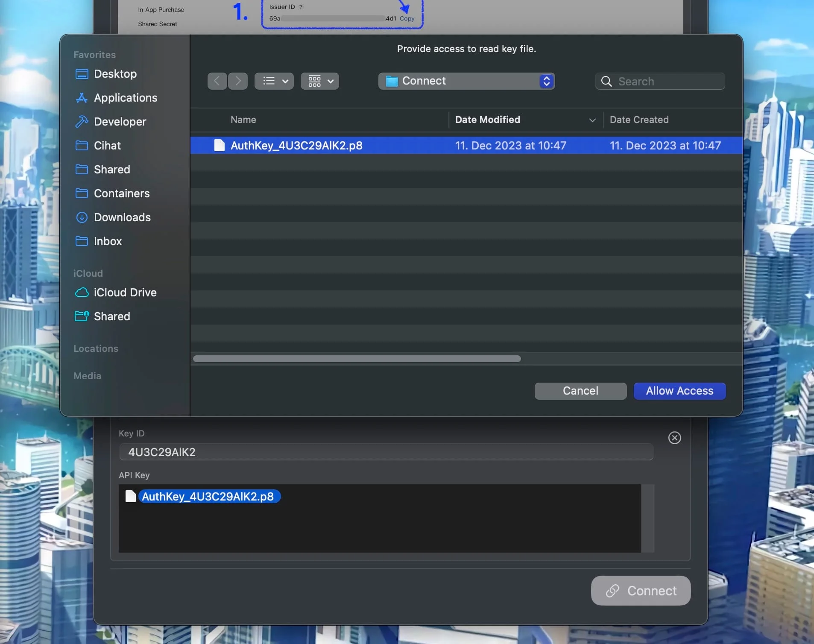Expand the Connect folder location popup
This screenshot has height=644, width=814.
tap(466, 81)
